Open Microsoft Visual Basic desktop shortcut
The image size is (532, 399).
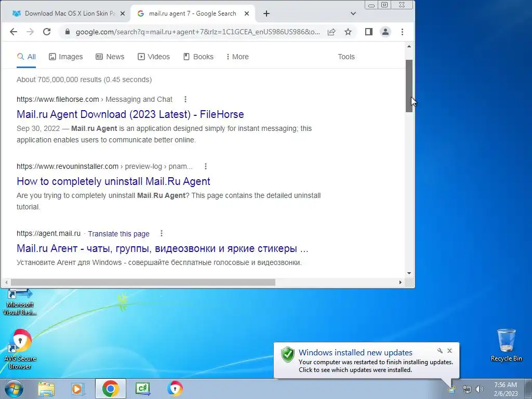click(x=20, y=302)
